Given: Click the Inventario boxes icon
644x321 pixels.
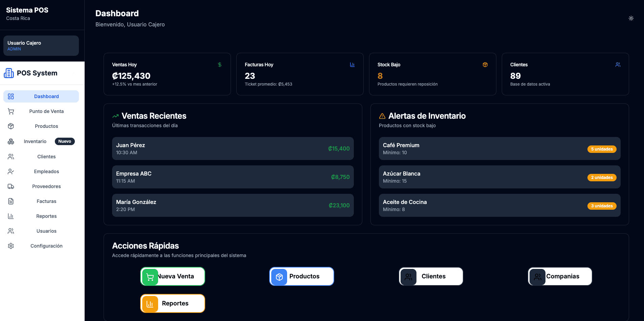Looking at the screenshot, I should (11, 141).
